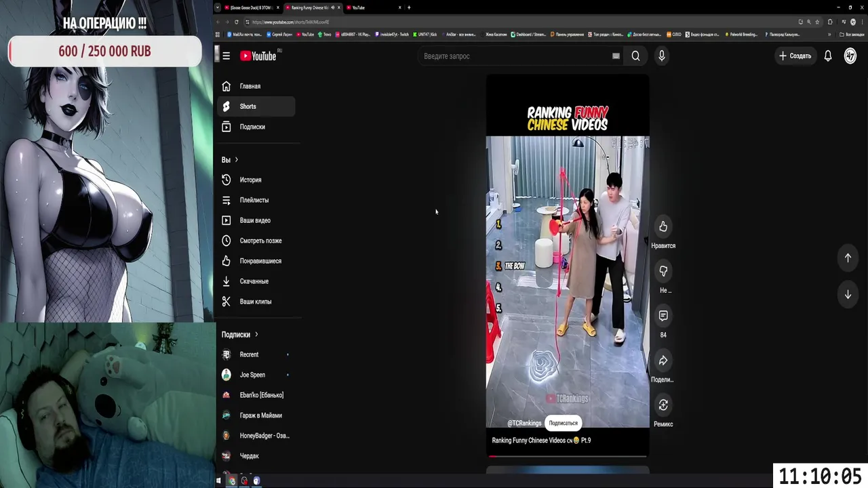Switch to the third YouTube tab
The width and height of the screenshot is (868, 488).
(374, 7)
